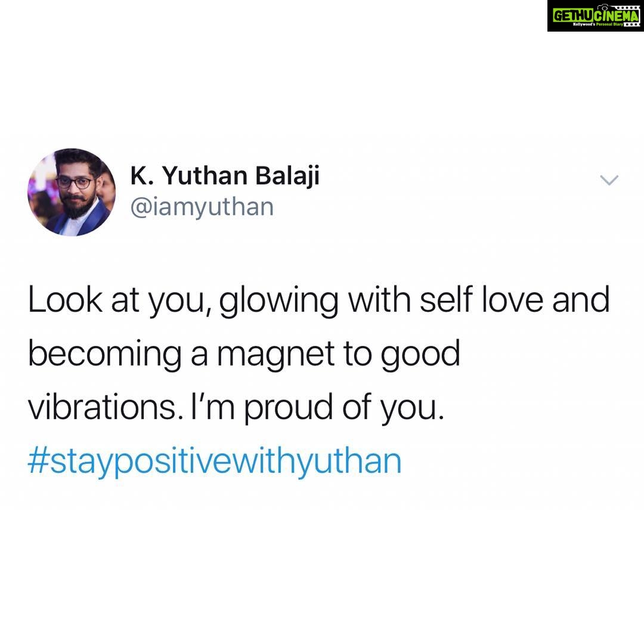The width and height of the screenshot is (644, 644).
Task: Open the tweet options chevron menu
Action: tap(609, 180)
